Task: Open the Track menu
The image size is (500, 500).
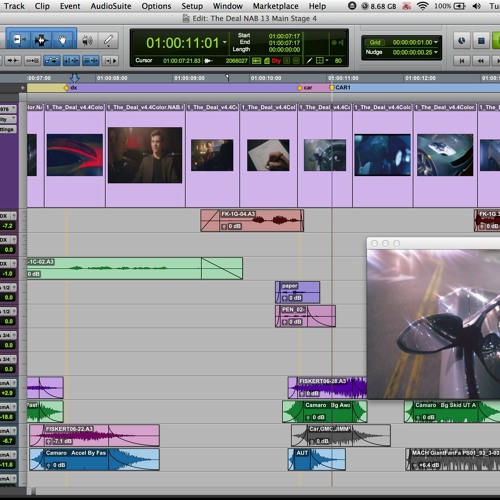Action: pos(14,6)
